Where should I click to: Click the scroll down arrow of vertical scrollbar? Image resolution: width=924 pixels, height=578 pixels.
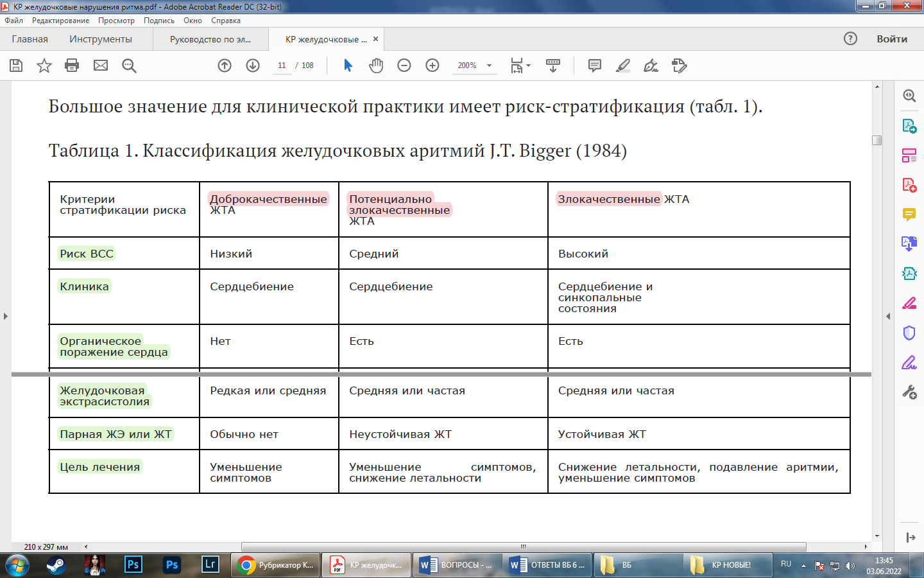[877, 536]
